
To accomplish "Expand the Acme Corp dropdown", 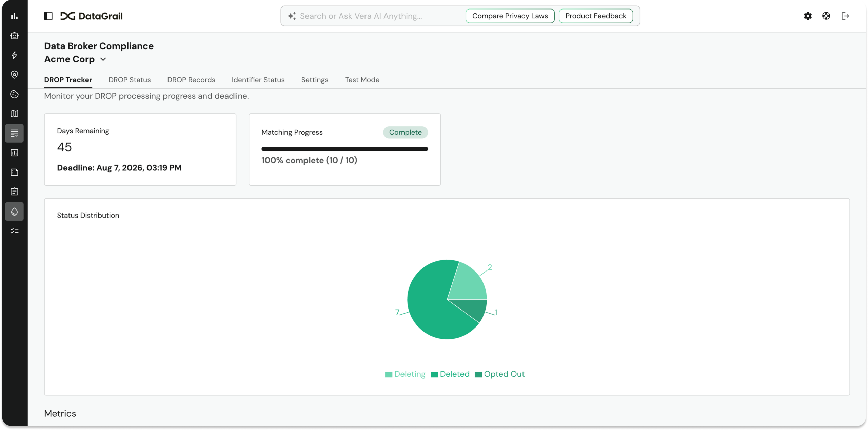I will click(x=103, y=59).
